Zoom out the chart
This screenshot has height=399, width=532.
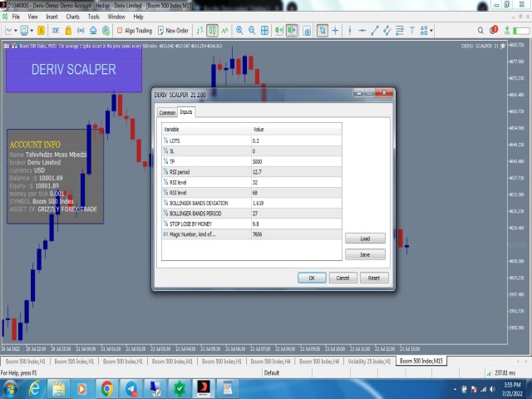252,31
